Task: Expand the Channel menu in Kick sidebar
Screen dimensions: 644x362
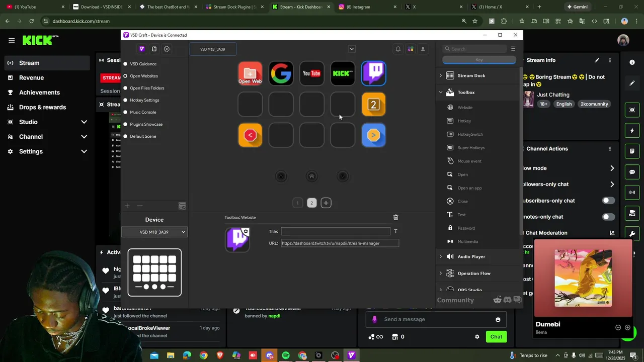Action: pos(84,137)
